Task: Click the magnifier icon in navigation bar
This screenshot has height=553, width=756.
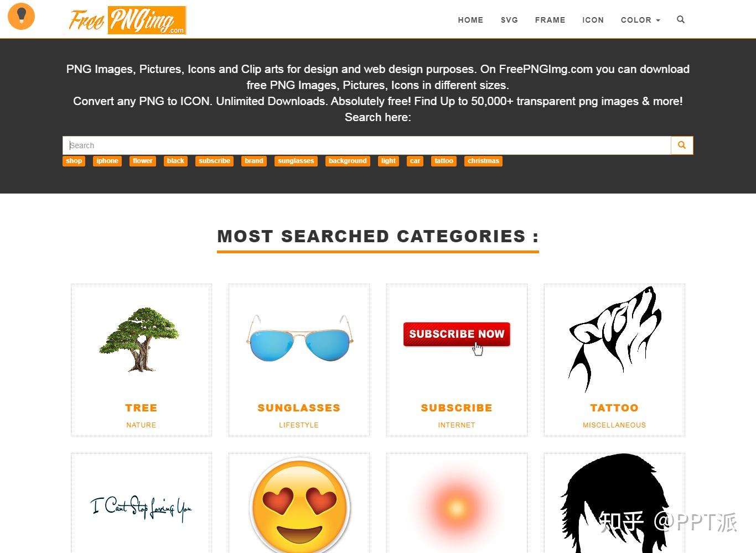Action: click(x=681, y=19)
